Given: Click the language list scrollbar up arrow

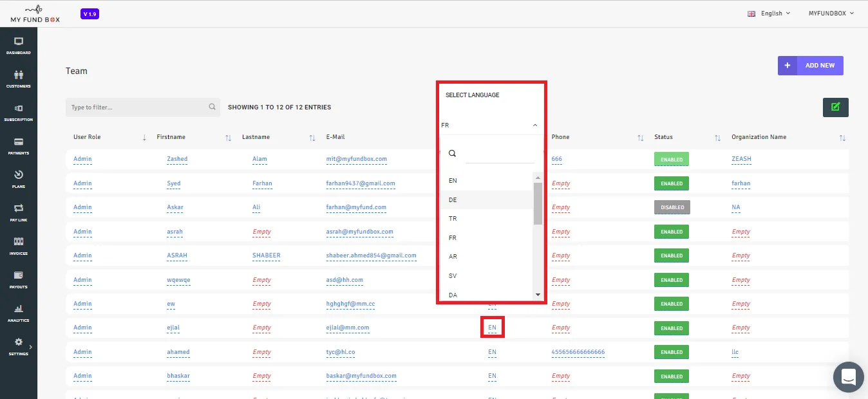Looking at the screenshot, I should pos(538,177).
